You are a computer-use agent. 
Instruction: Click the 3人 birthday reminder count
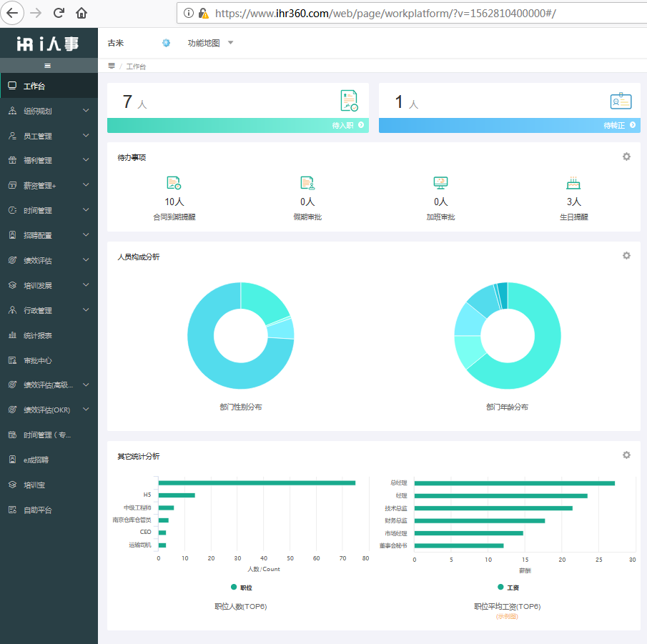click(574, 202)
